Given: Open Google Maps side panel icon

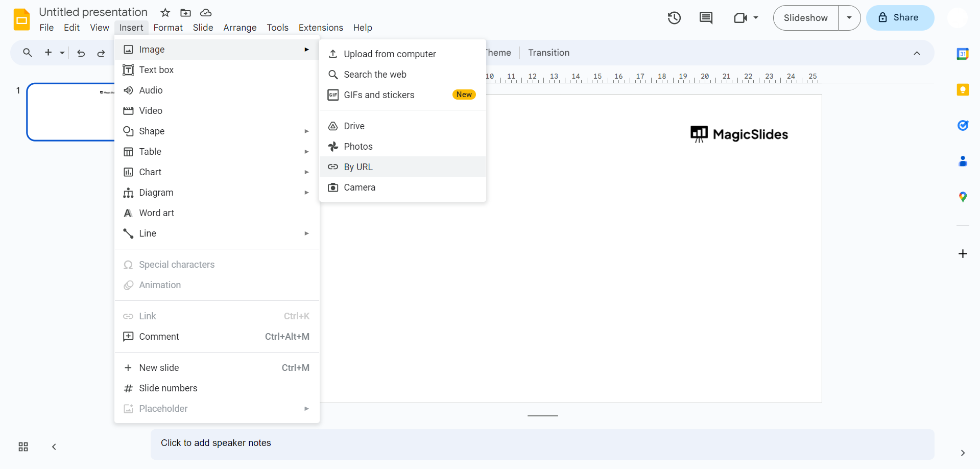Looking at the screenshot, I should pyautogui.click(x=963, y=197).
